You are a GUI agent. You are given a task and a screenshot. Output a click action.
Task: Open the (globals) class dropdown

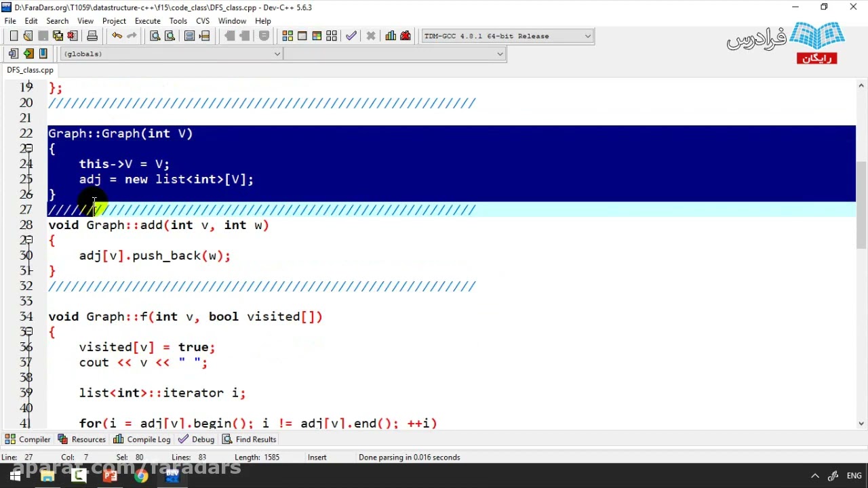coord(171,54)
